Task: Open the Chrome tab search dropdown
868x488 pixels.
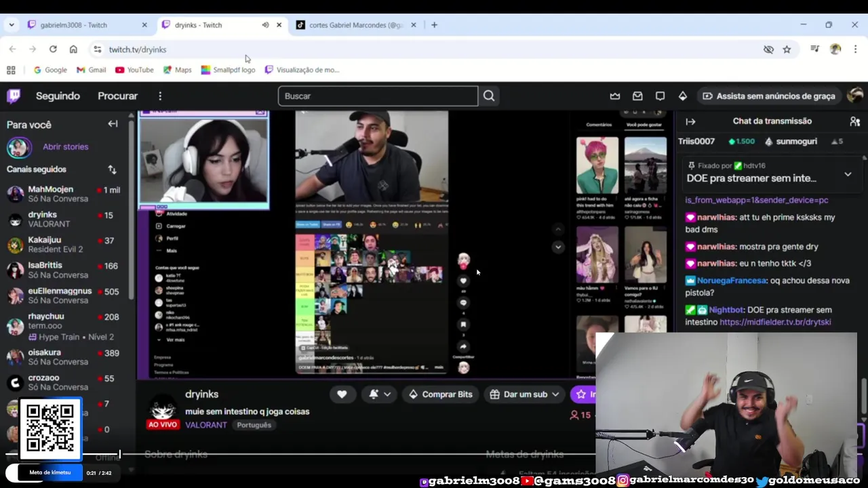Action: click(x=12, y=25)
